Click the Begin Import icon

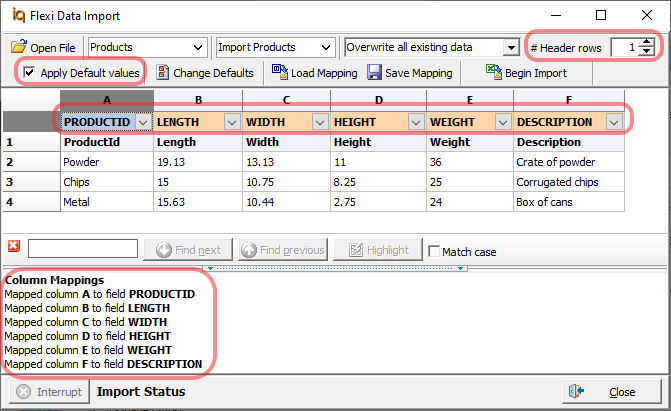[494, 72]
